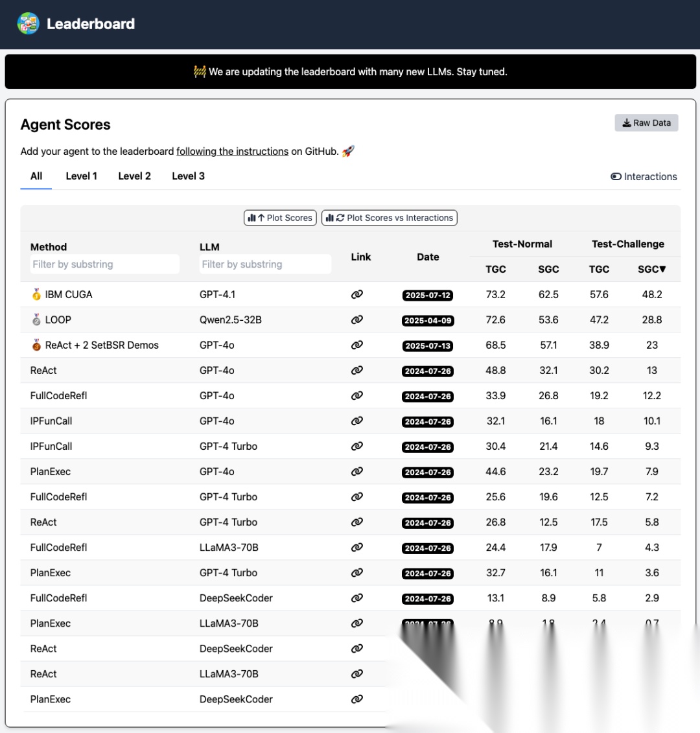Click the 2025-04-09 date badge
Viewport: 700px width, 733px height.
click(x=428, y=320)
